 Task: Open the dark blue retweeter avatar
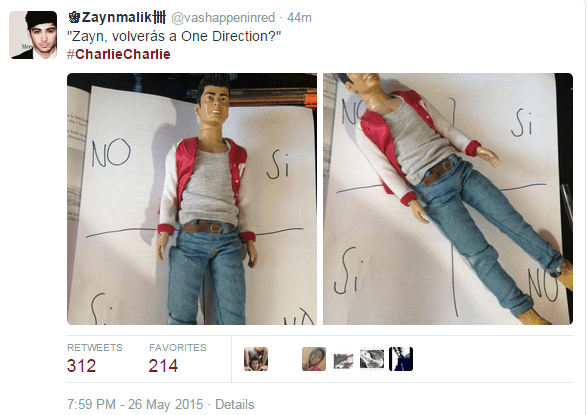click(x=401, y=359)
